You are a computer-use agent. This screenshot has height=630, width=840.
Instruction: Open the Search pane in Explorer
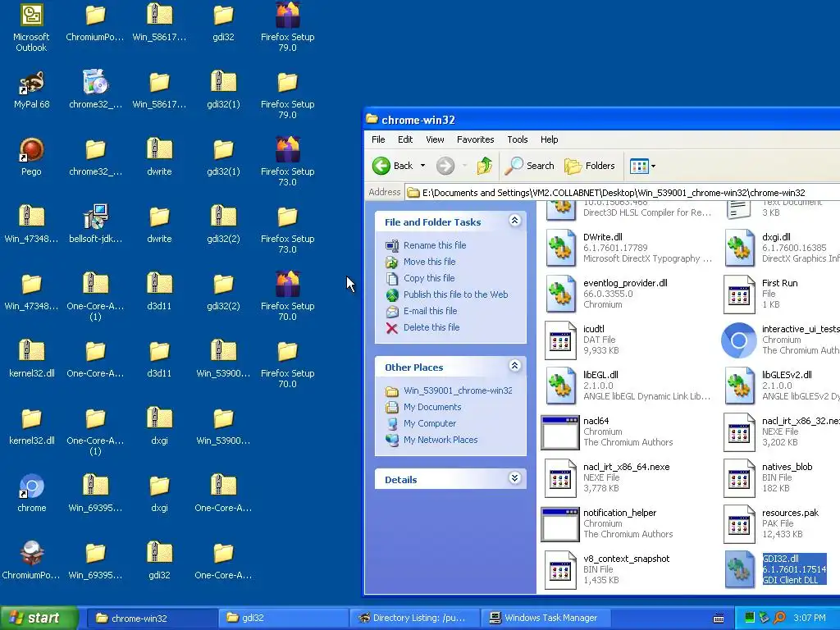(x=530, y=166)
